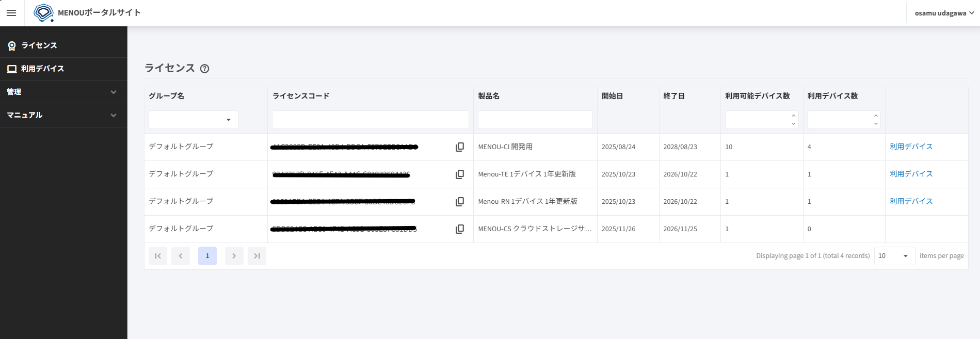Click start date 2025/11/26

tap(618, 229)
